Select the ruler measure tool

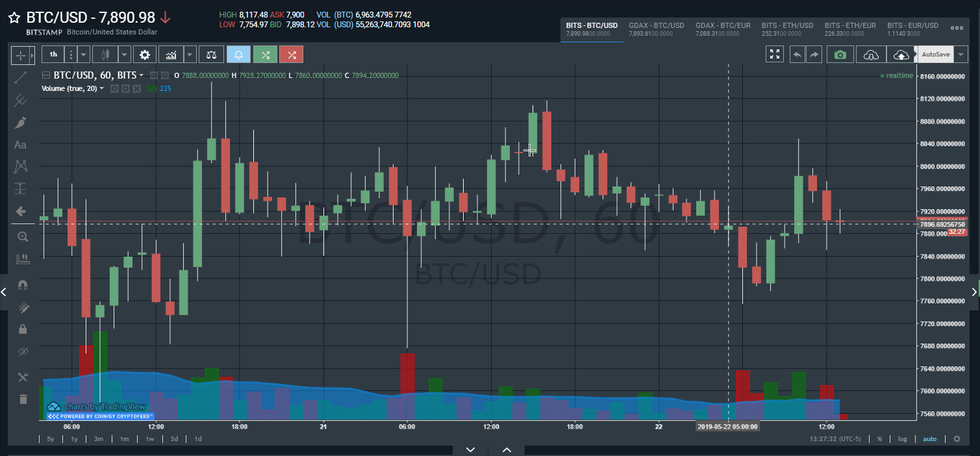(x=23, y=259)
